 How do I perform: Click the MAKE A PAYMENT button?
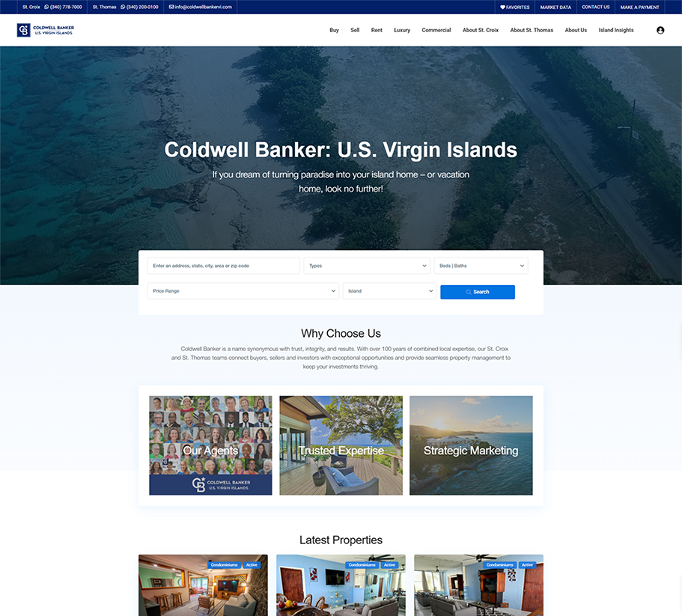pyautogui.click(x=639, y=7)
